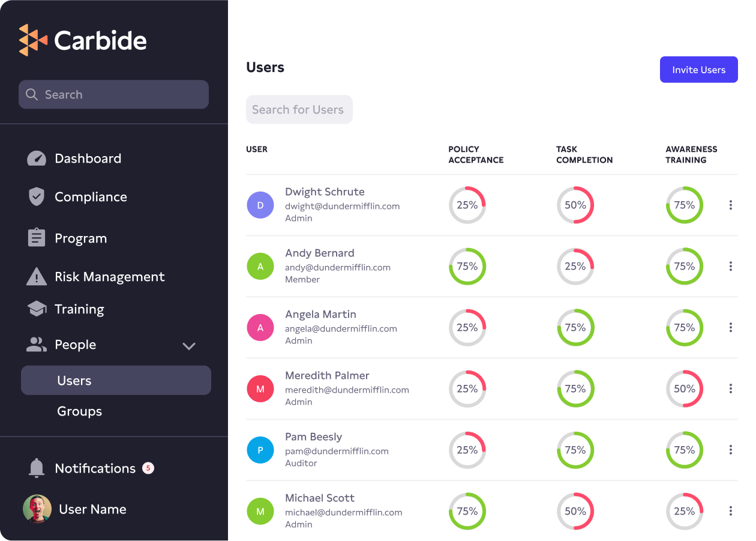The image size is (756, 541).
Task: Open Angela Martin's user name link
Action: click(320, 315)
